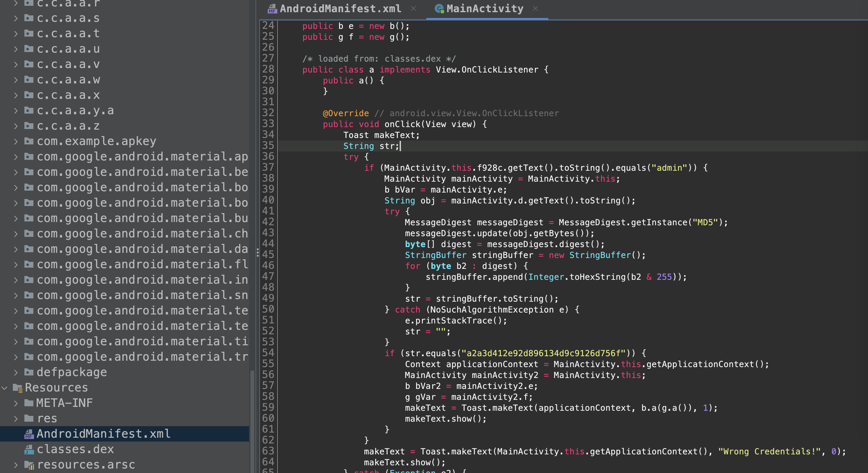Click the splitter handle between panels
Image resolution: width=868 pixels, height=473 pixels.
258,253
